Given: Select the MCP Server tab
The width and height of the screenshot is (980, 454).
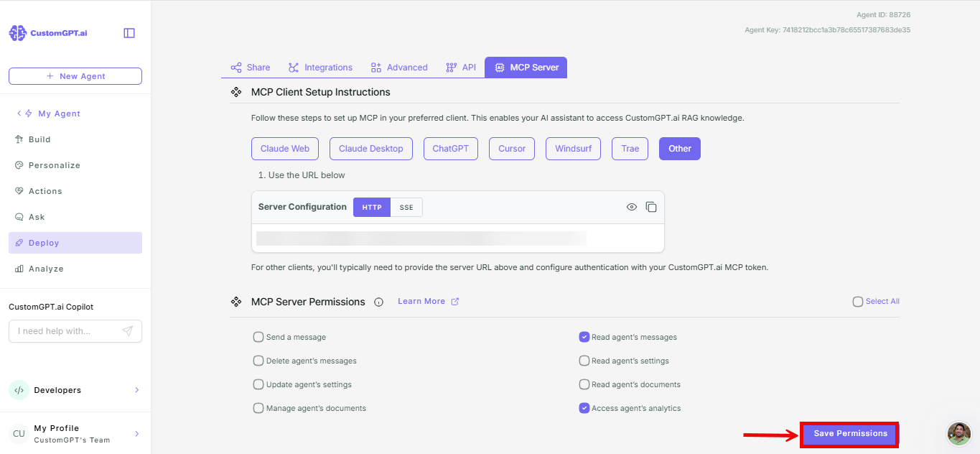Looking at the screenshot, I should click(x=526, y=68).
